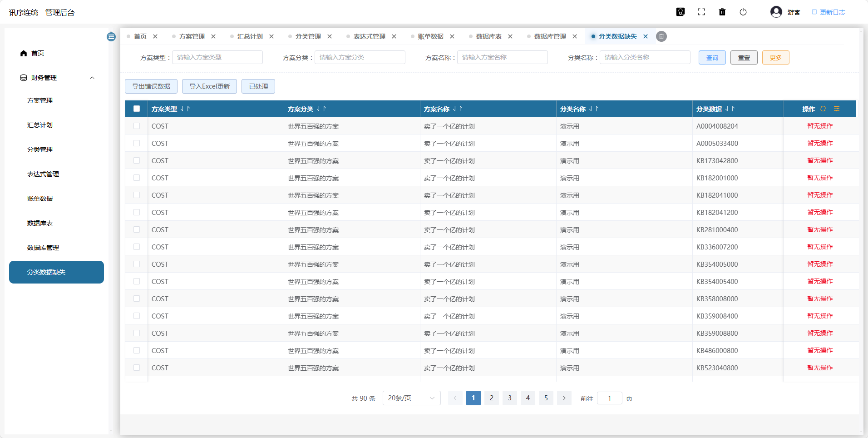Click the lightbulb theme icon in header

(x=680, y=12)
